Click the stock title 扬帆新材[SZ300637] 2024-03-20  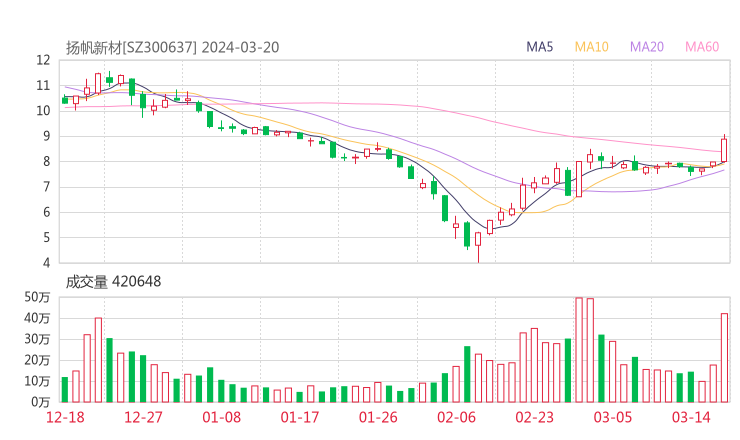[x=172, y=47]
